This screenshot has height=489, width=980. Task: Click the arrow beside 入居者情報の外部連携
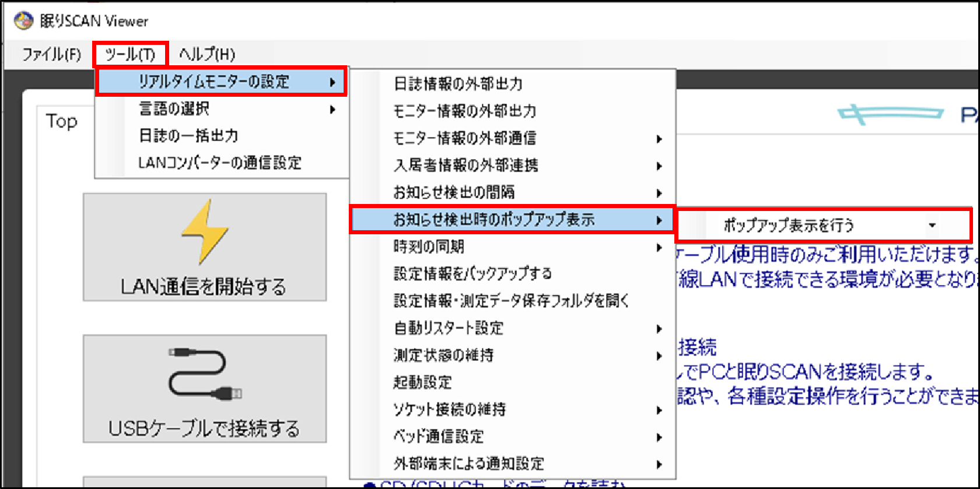point(659,166)
